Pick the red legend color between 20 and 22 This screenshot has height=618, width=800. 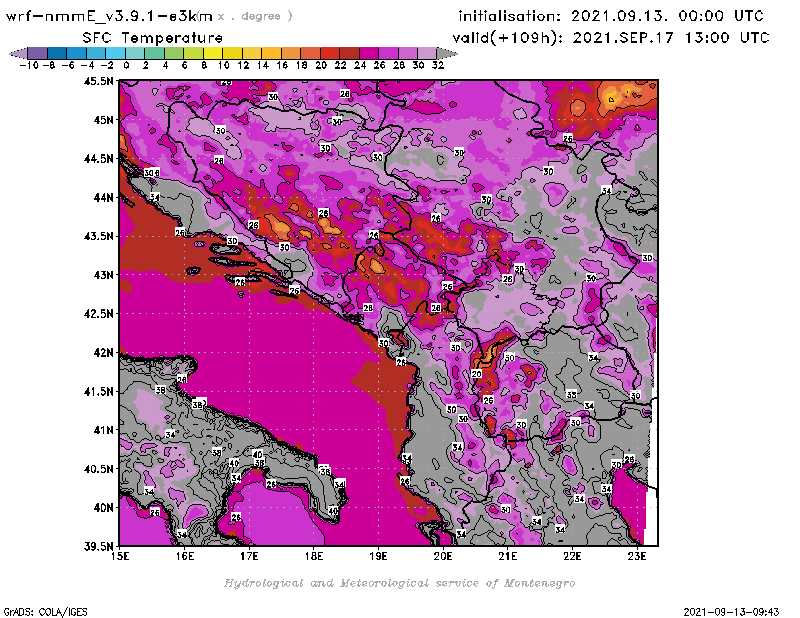point(330,54)
